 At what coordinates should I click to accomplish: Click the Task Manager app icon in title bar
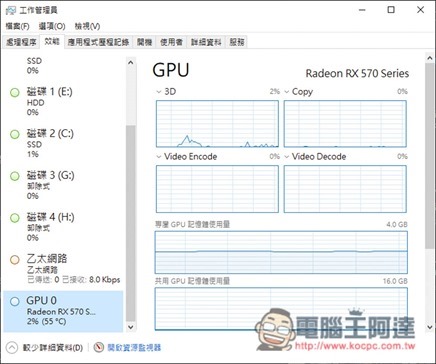pos(11,10)
